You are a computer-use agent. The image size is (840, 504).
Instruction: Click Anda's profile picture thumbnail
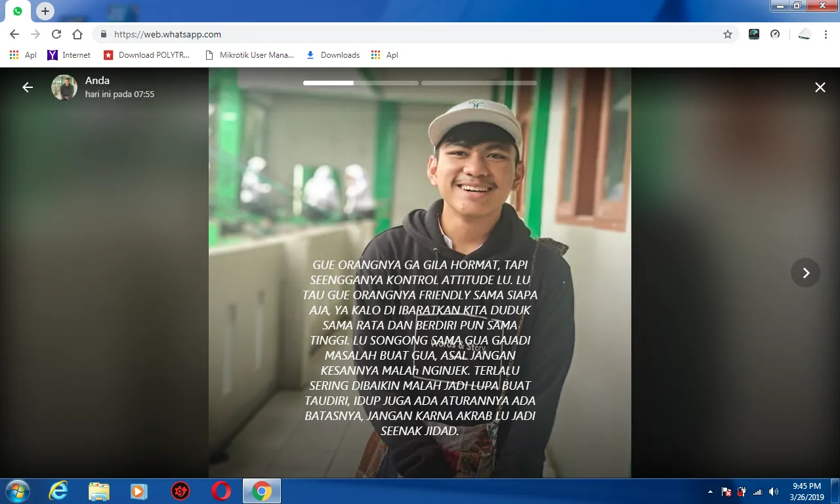[64, 87]
